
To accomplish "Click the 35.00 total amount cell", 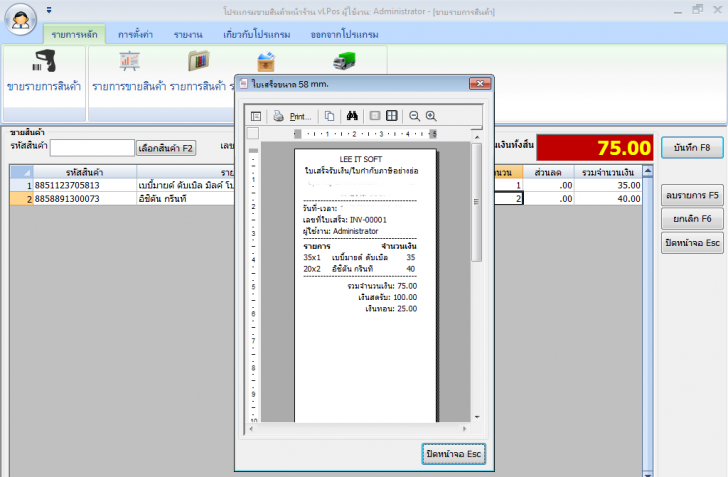I will pyautogui.click(x=608, y=185).
